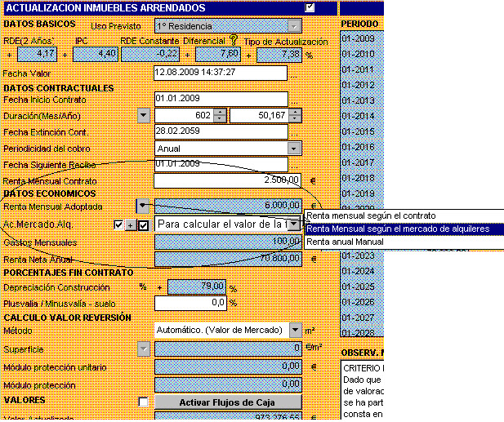Select 'Renta Mensual según el mercado de alquileres'
Image resolution: width=504 pixels, height=422 pixels.
coord(404,229)
